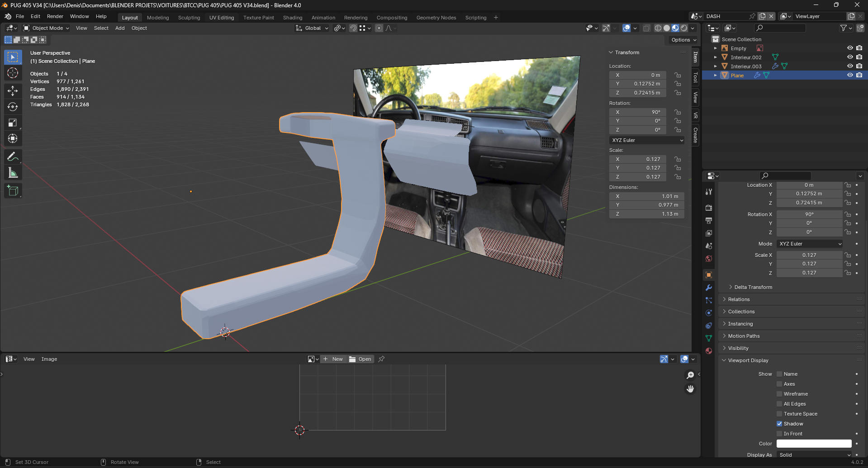This screenshot has height=468, width=868.
Task: Toggle viewport X-Ray mode
Action: (647, 28)
